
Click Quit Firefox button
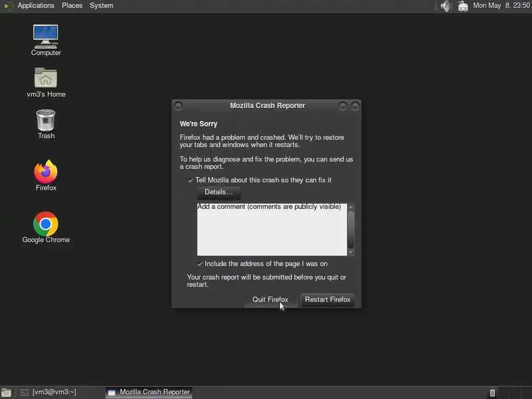270,300
